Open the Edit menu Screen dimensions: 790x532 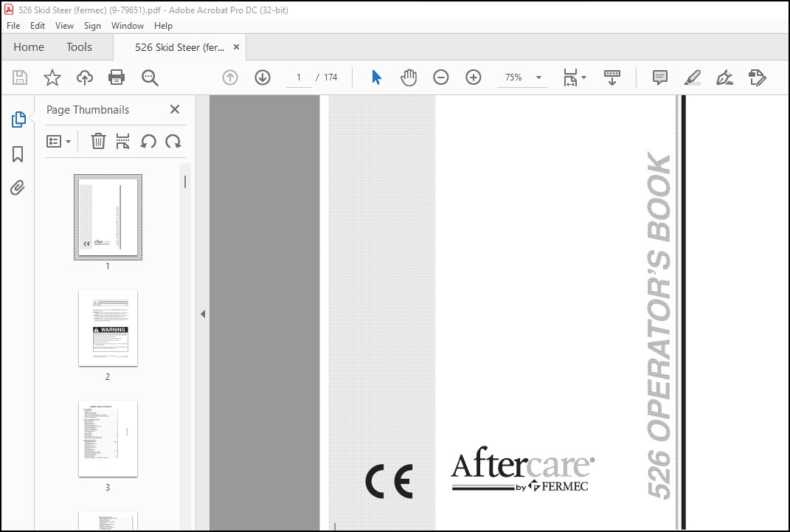tap(38, 26)
